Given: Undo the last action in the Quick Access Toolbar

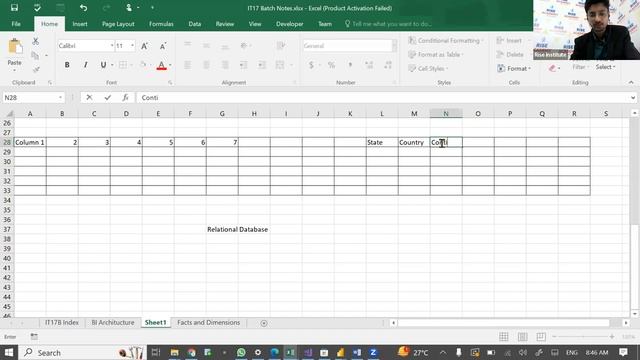Looking at the screenshot, I should click(x=83, y=8).
